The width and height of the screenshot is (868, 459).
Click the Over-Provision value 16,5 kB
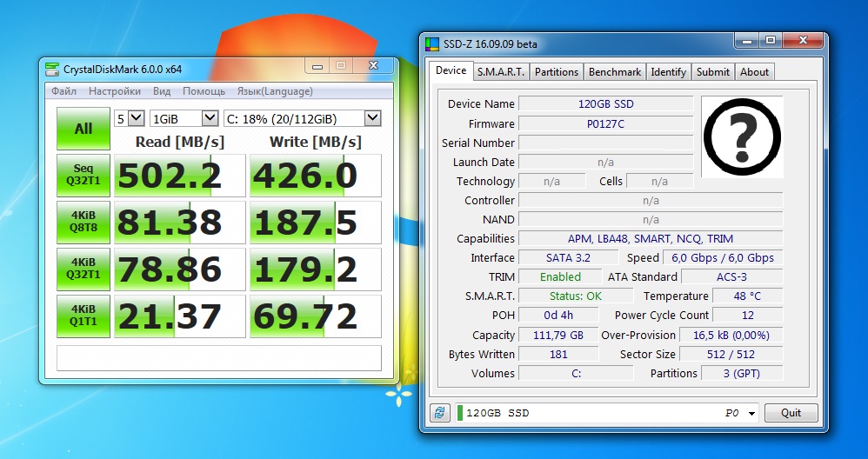731,336
